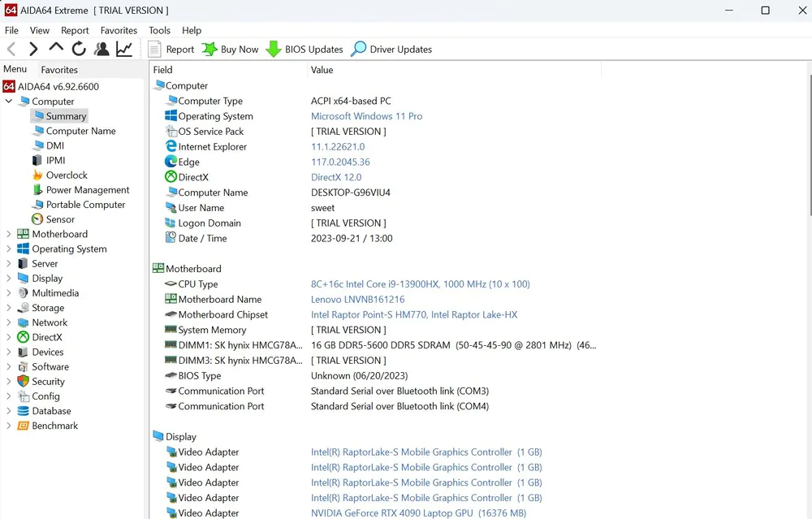The width and height of the screenshot is (812, 519).
Task: Collapse the Computer tree node
Action: coord(8,101)
